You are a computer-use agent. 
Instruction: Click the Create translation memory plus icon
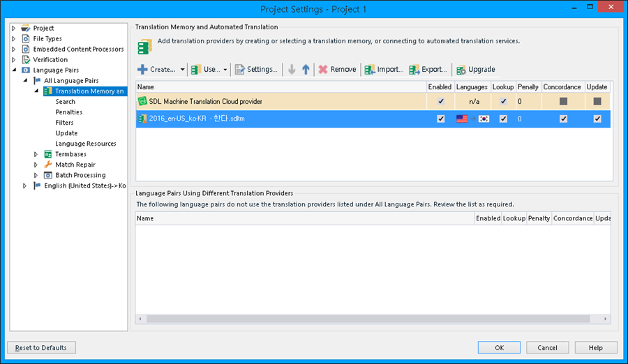pos(142,69)
